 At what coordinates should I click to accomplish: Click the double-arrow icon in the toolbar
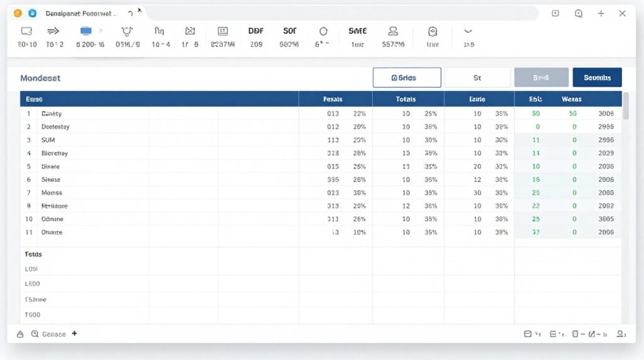53,31
